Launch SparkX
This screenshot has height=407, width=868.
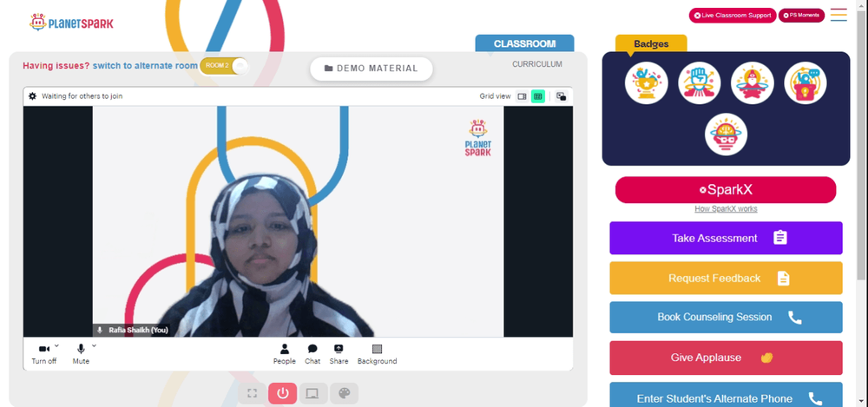coord(726,190)
